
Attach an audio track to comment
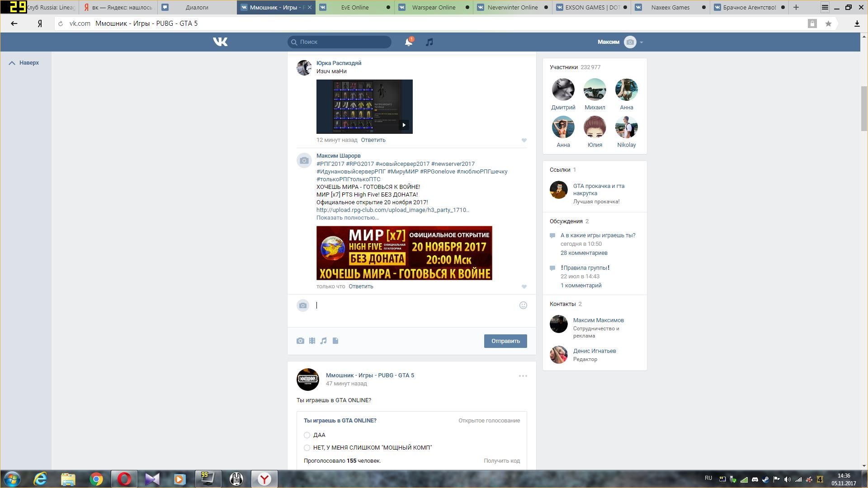point(324,341)
